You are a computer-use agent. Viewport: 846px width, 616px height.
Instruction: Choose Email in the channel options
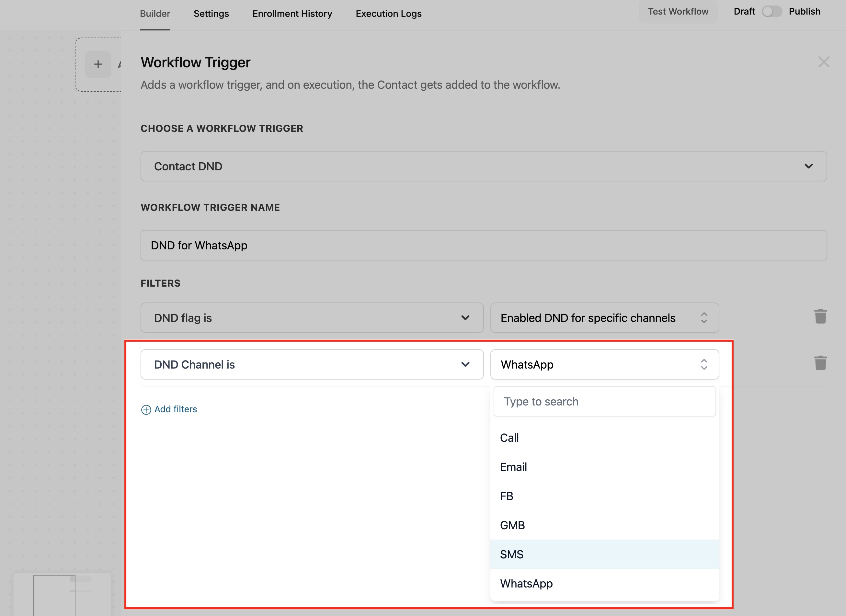(513, 467)
